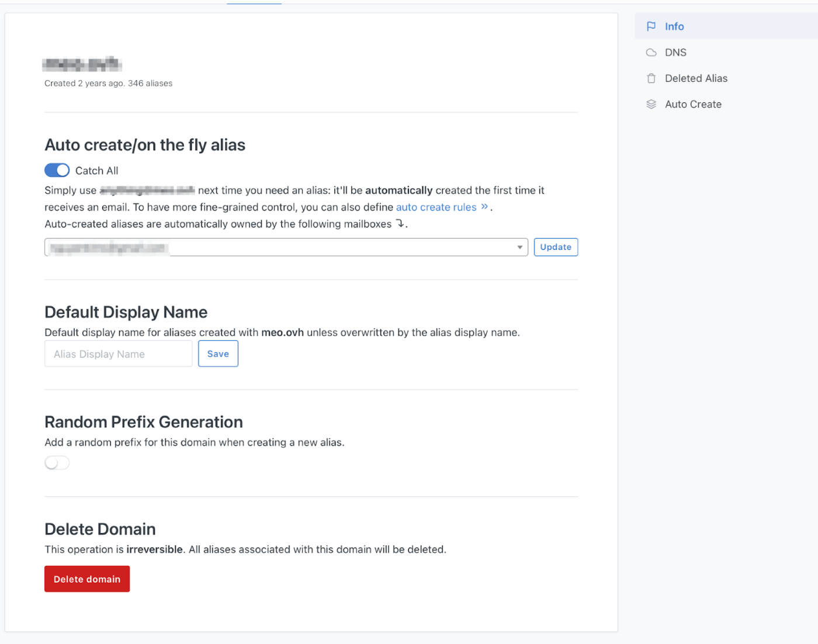Click the layers icon beside Auto Create
This screenshot has height=644, width=818.
click(651, 104)
